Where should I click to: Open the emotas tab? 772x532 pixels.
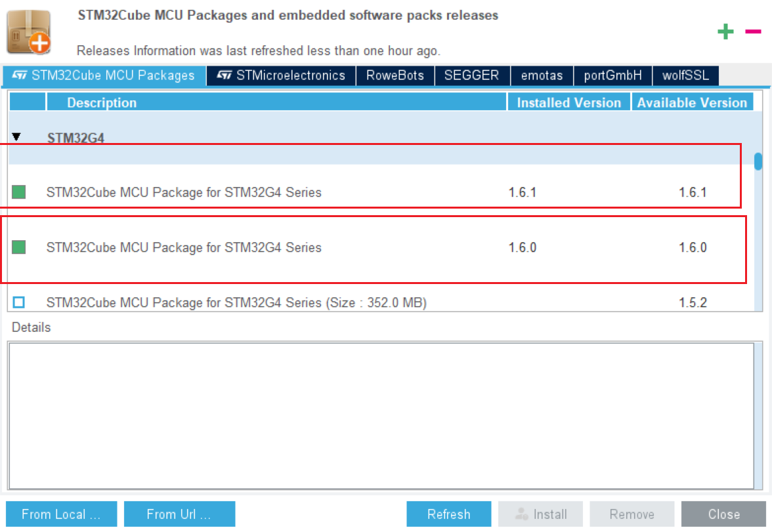point(542,76)
